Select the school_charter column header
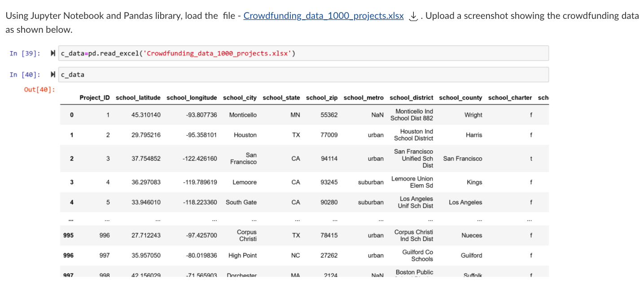This screenshot has height=288, width=644. tap(510, 97)
